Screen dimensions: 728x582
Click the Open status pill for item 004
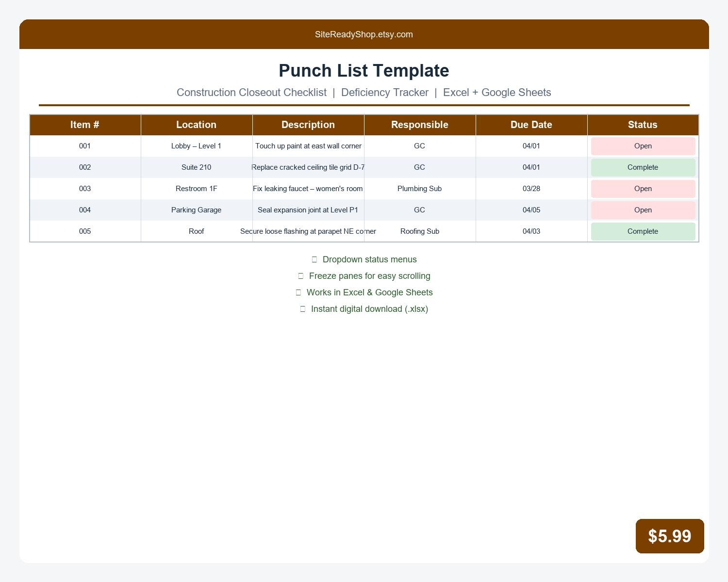tap(643, 210)
